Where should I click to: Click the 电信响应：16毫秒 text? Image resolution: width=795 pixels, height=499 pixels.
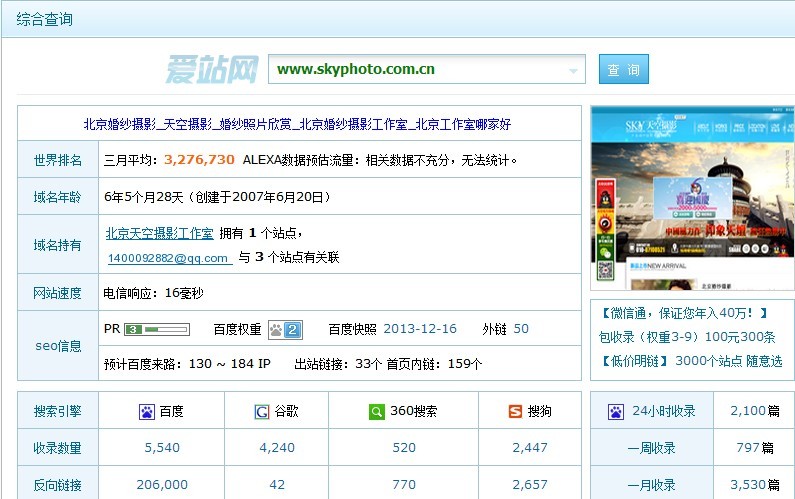pyautogui.click(x=154, y=293)
